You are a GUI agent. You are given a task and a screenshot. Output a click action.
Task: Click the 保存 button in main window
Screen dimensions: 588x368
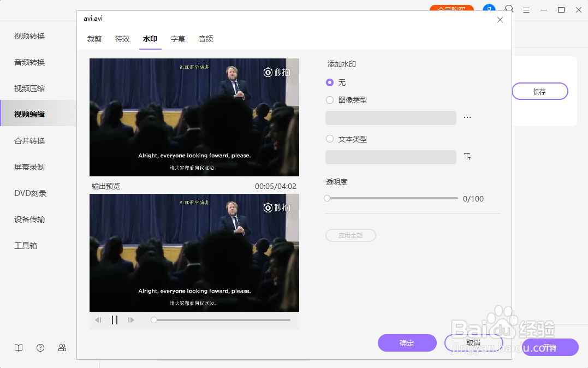click(540, 92)
